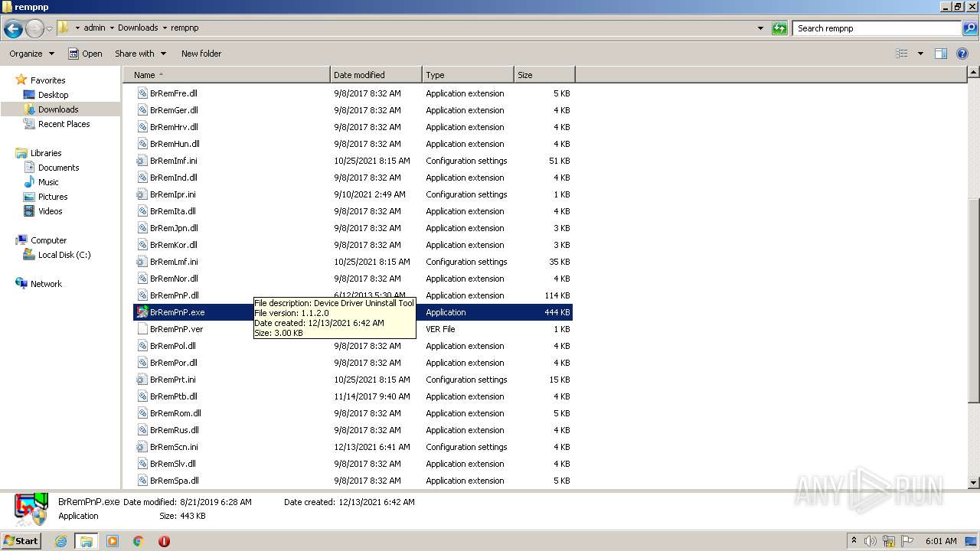The height and width of the screenshot is (551, 980).
Task: Select the Music library
Action: tap(48, 182)
